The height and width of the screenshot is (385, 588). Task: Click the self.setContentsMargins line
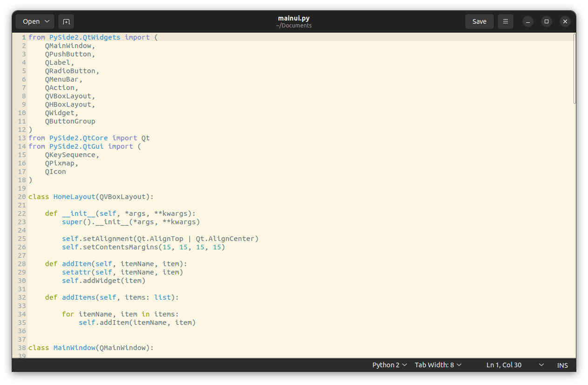(143, 247)
